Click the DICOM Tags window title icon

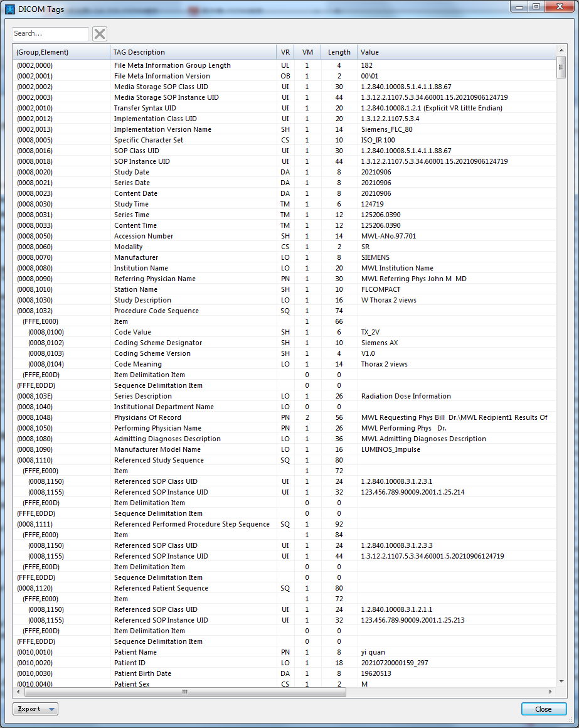tap(10, 9)
